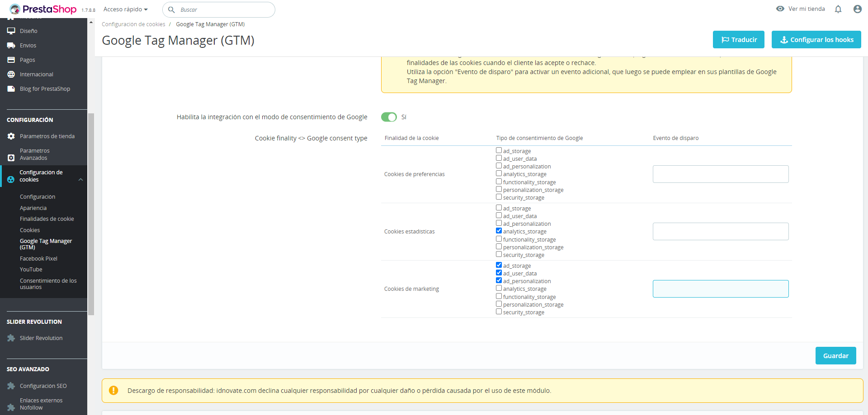This screenshot has height=415, width=868.
Task: Click the Slider Revolution puzzle icon
Action: 11,338
